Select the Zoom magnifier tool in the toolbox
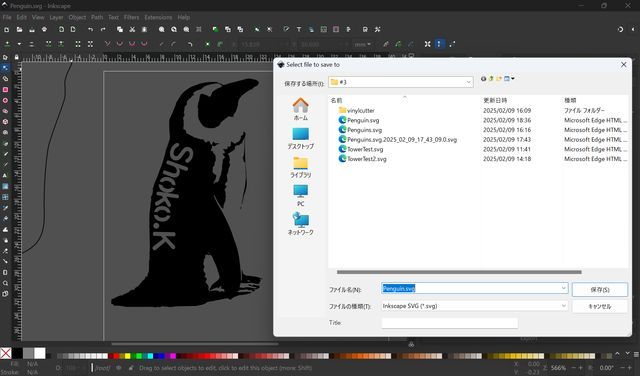 pyautogui.click(x=5, y=283)
